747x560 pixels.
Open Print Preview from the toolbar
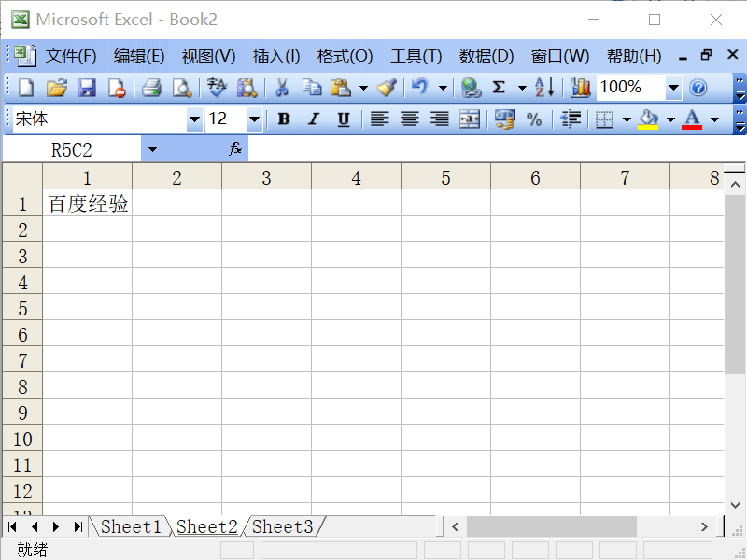(180, 87)
